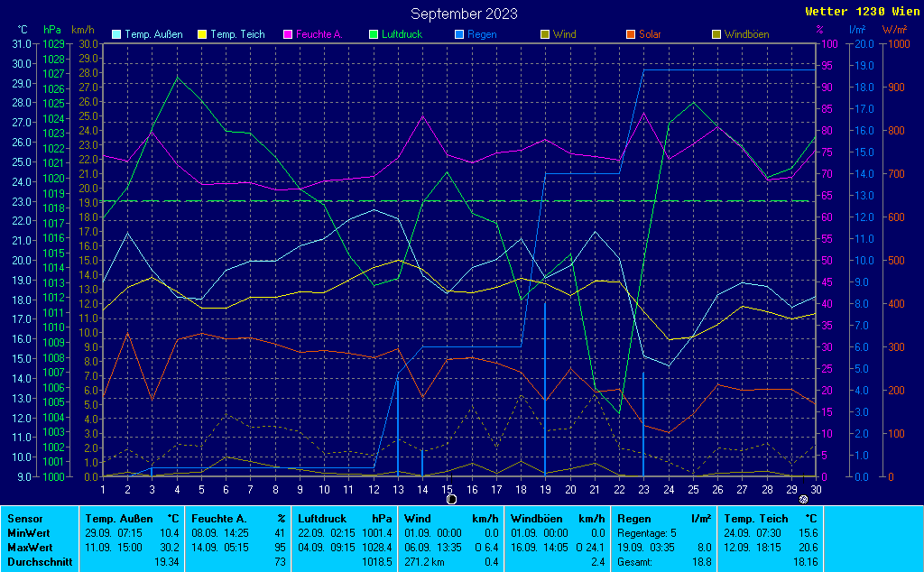Click the 'Wetter 1230 Wien' heading
Viewport: 924px width, 572px height.
862,12
